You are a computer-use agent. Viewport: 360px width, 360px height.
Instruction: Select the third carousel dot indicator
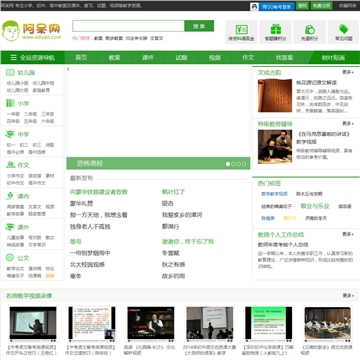[239, 164]
